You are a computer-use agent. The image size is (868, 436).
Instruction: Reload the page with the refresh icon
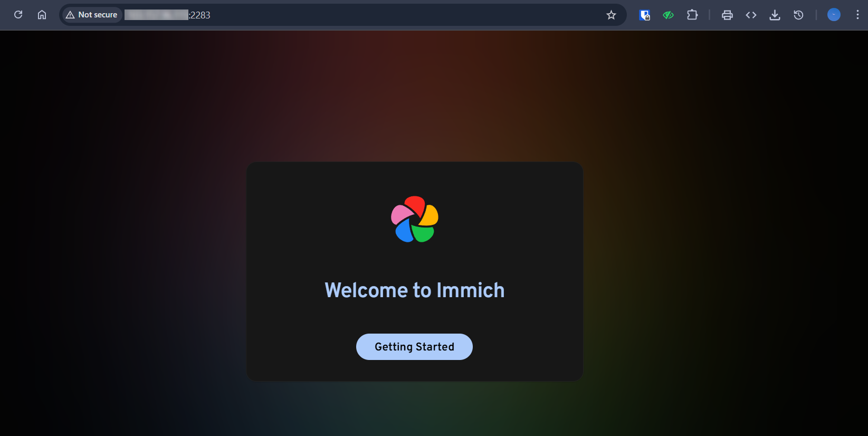point(18,15)
